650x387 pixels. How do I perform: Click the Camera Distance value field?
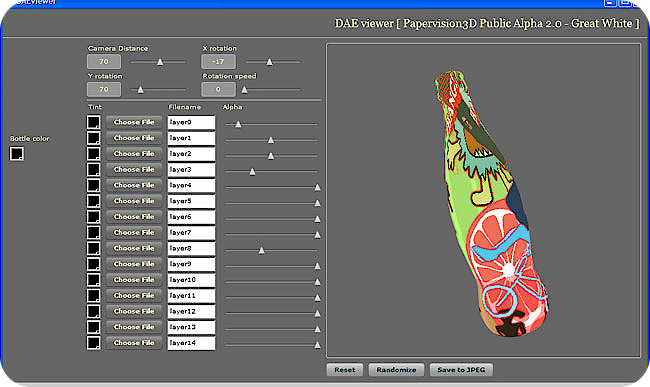[x=104, y=62]
